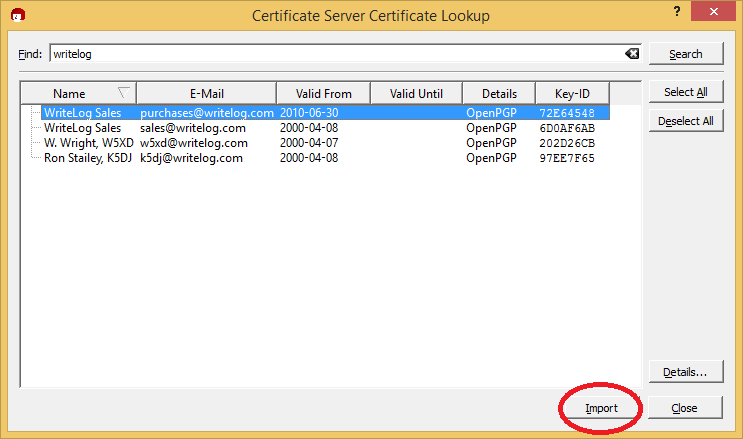Click Key-ID 72E64548 cell
This screenshot has width=743, height=439.
567,113
